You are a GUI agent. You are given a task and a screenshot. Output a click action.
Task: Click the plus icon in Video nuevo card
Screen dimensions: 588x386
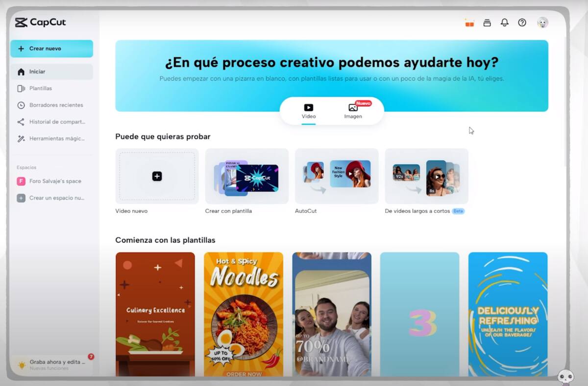coord(157,176)
